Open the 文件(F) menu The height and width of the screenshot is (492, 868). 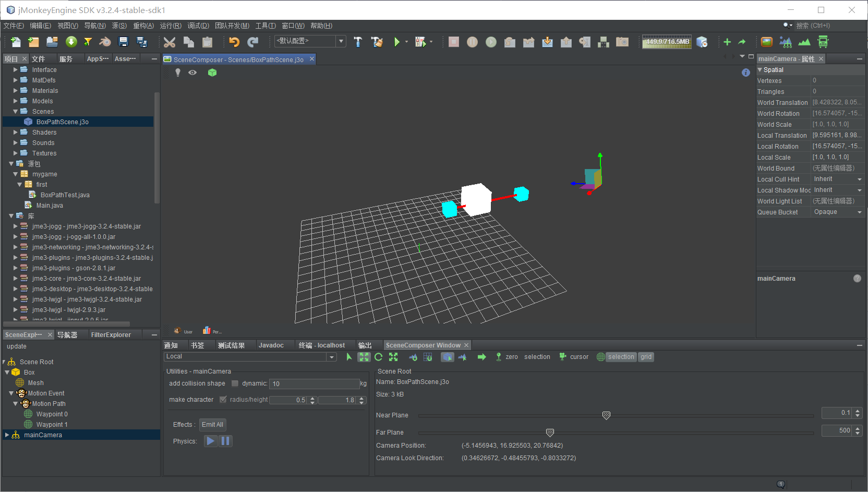click(14, 26)
